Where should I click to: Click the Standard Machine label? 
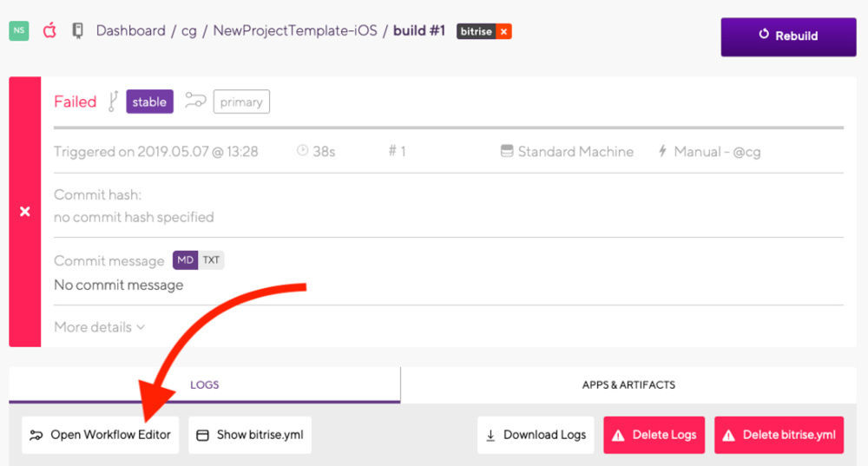pos(575,152)
